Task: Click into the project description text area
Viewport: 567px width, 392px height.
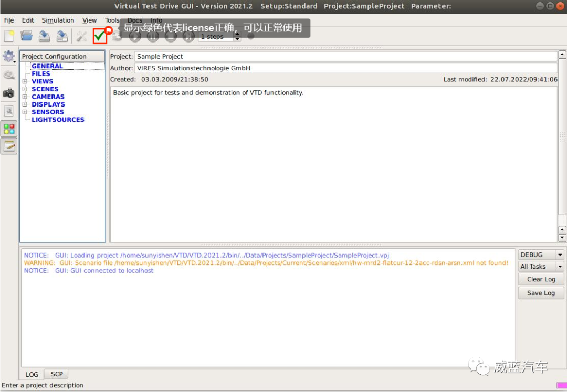Action: pyautogui.click(x=333, y=164)
